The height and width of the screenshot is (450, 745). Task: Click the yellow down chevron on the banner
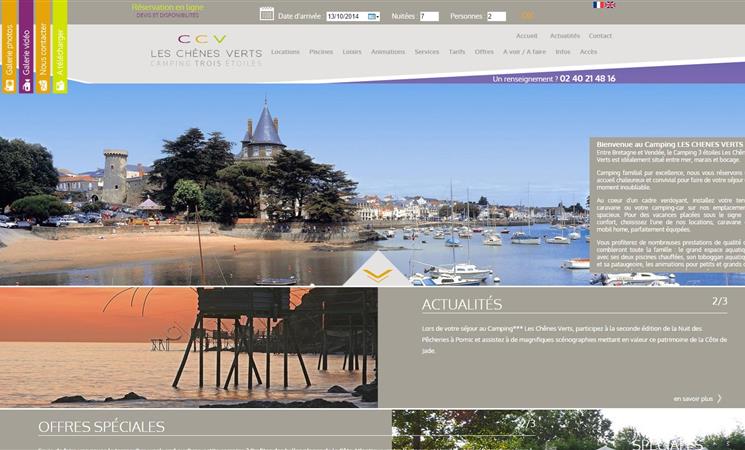tap(378, 275)
